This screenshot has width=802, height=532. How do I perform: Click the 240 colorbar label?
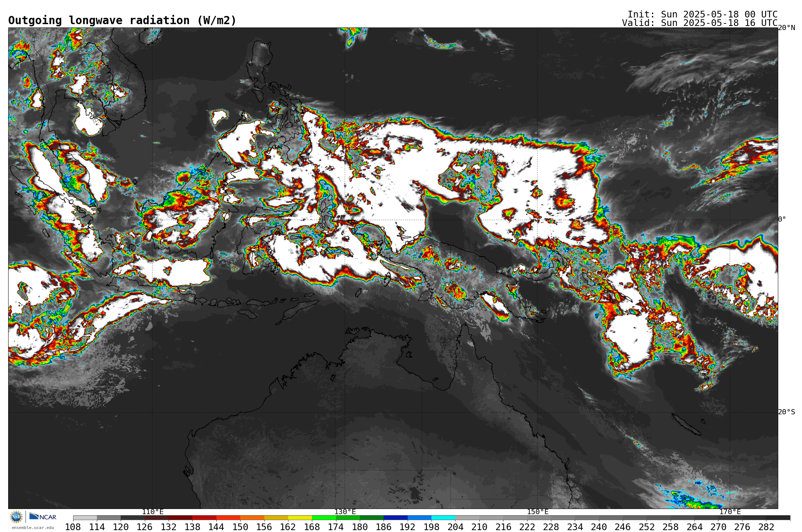[x=599, y=527]
